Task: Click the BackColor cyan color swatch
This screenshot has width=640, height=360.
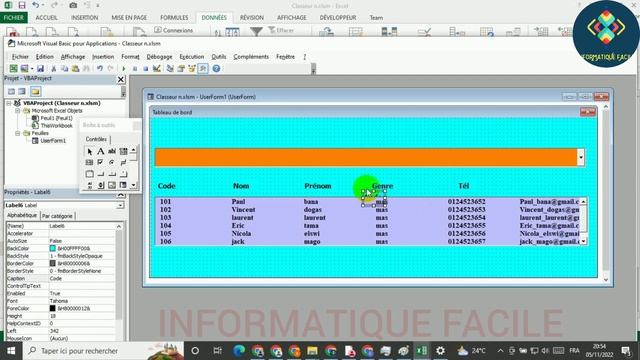Action: tap(53, 248)
